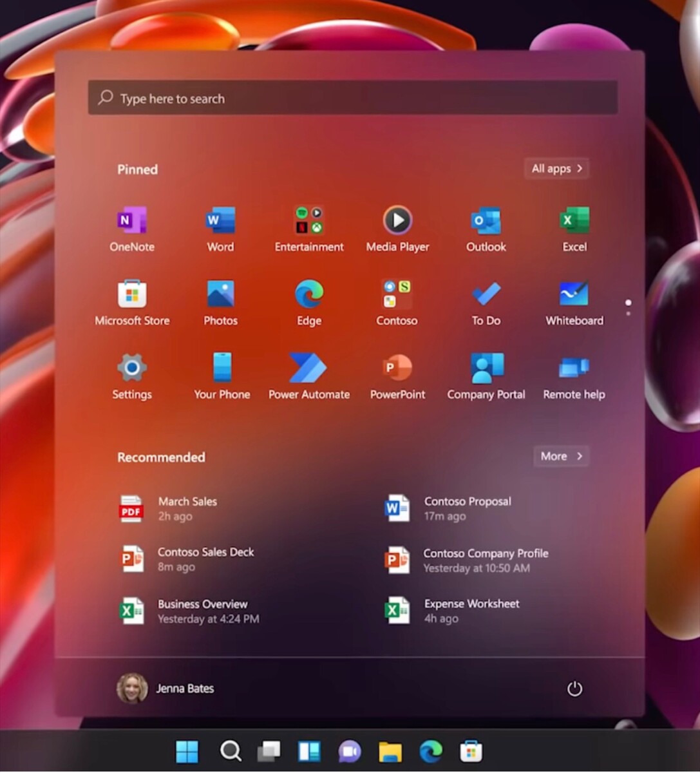
Task: Expand the All apps list
Action: pos(557,169)
